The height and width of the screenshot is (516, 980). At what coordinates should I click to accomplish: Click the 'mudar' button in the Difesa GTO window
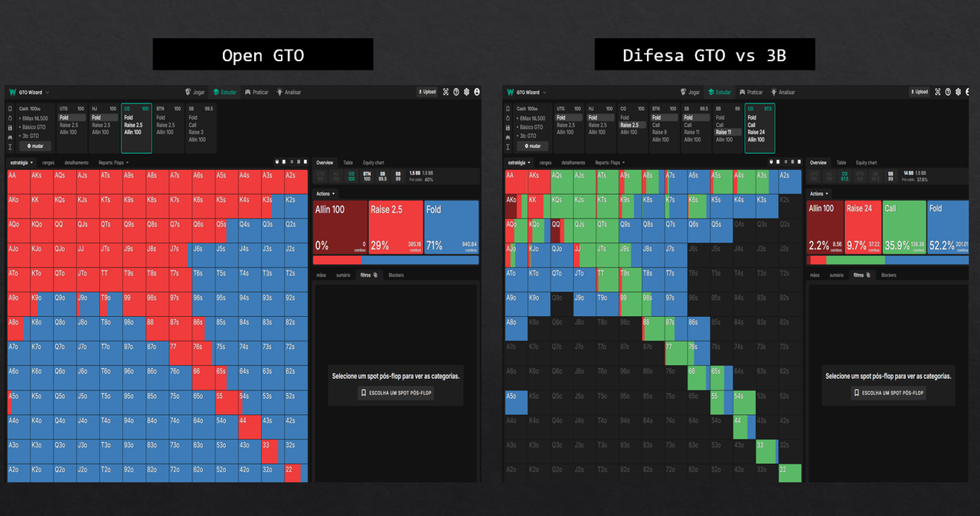[x=531, y=145]
